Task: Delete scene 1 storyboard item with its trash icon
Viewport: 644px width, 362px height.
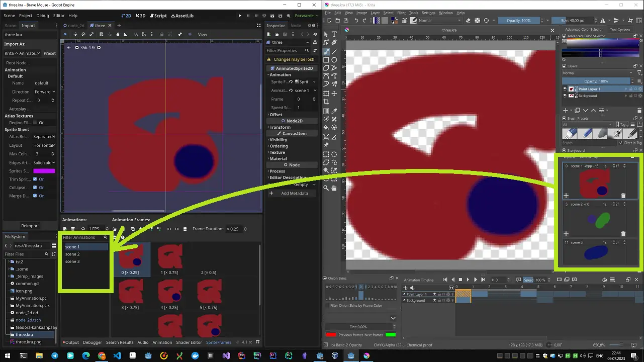Action: click(x=623, y=196)
